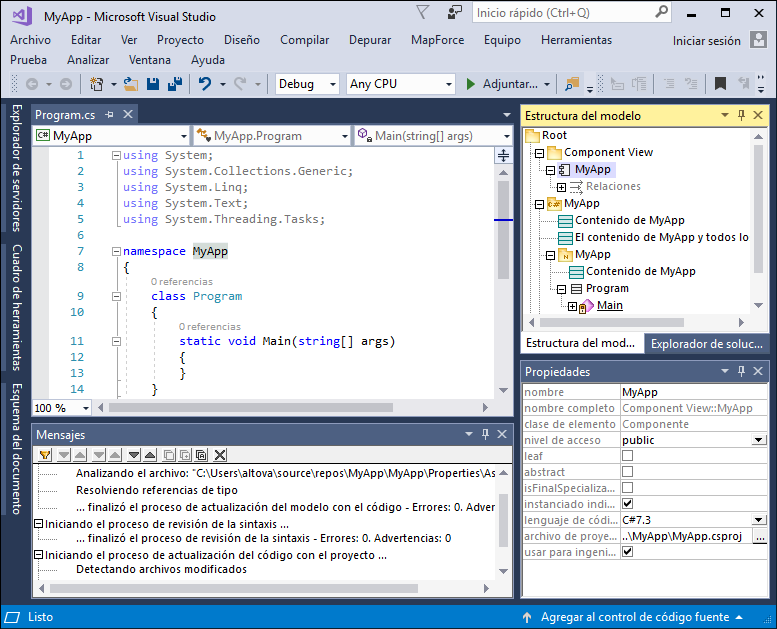Check the abstract property checkbox
Viewport: 777px width, 629px height.
pyautogui.click(x=627, y=472)
